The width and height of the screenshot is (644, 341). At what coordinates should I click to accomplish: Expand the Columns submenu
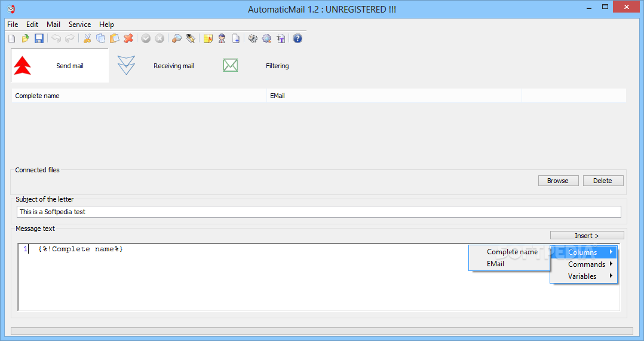[x=584, y=252]
